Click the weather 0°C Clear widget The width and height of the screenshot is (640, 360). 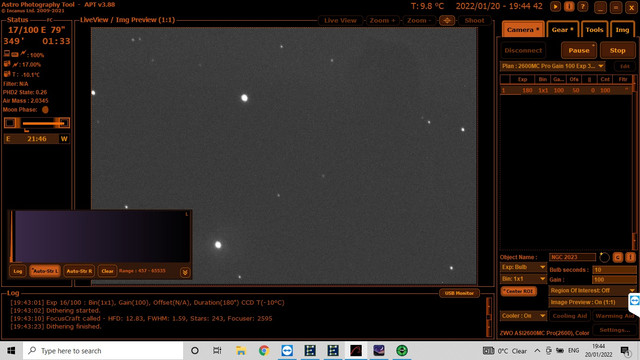[x=505, y=351]
